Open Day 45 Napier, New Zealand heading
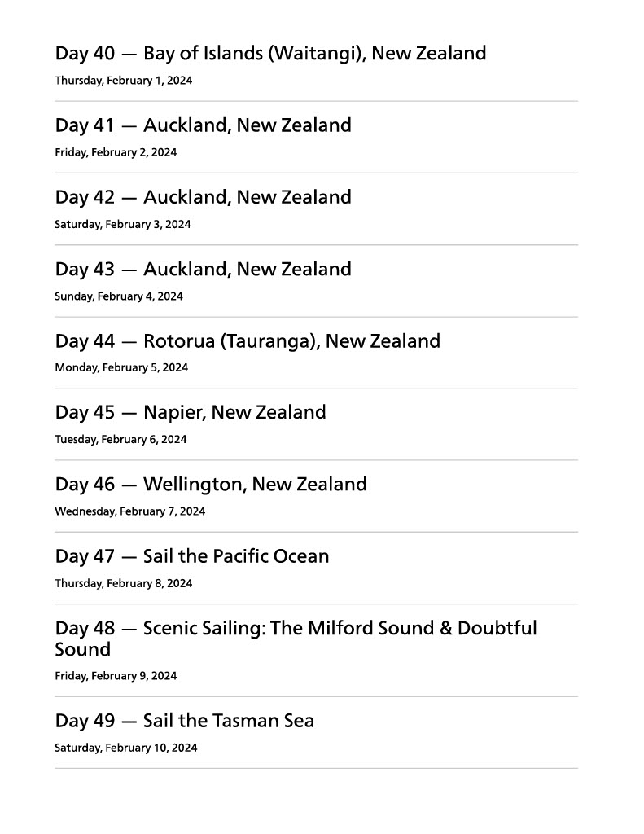Screen dimensions: 644x834 tap(191, 412)
